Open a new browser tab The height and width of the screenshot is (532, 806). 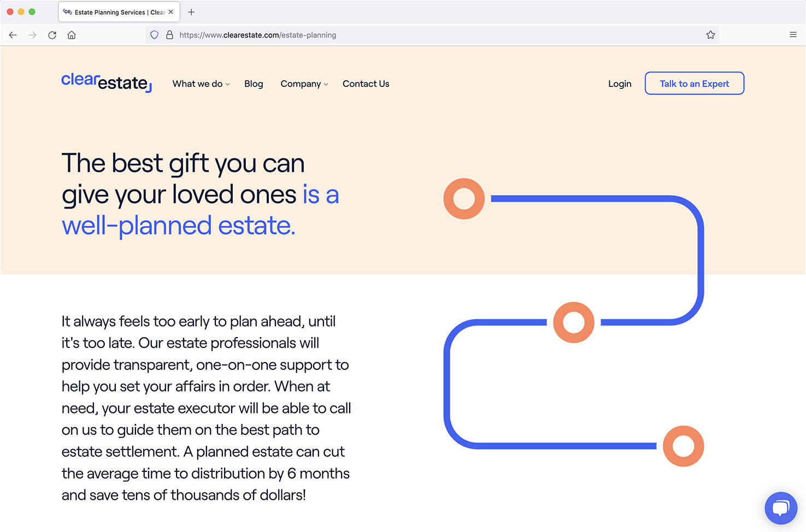(x=191, y=12)
